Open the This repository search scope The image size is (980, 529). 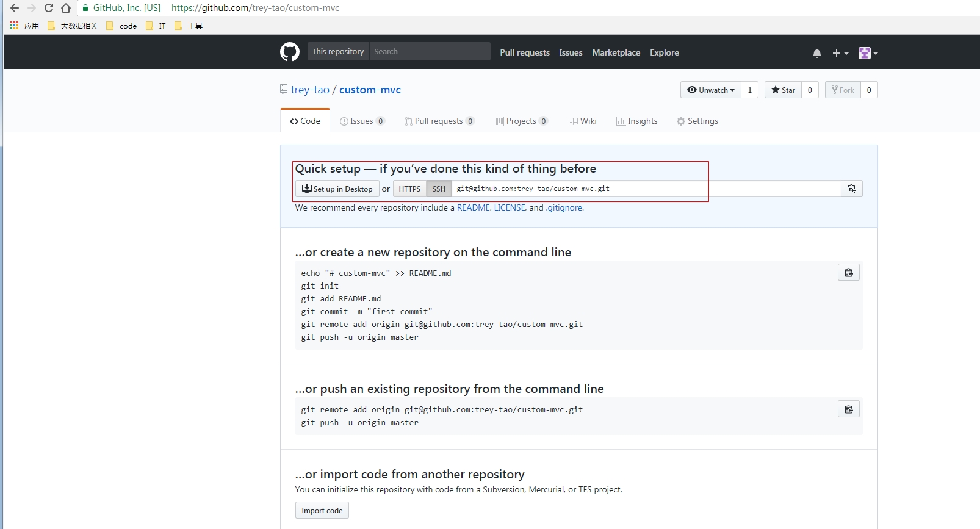pyautogui.click(x=338, y=51)
